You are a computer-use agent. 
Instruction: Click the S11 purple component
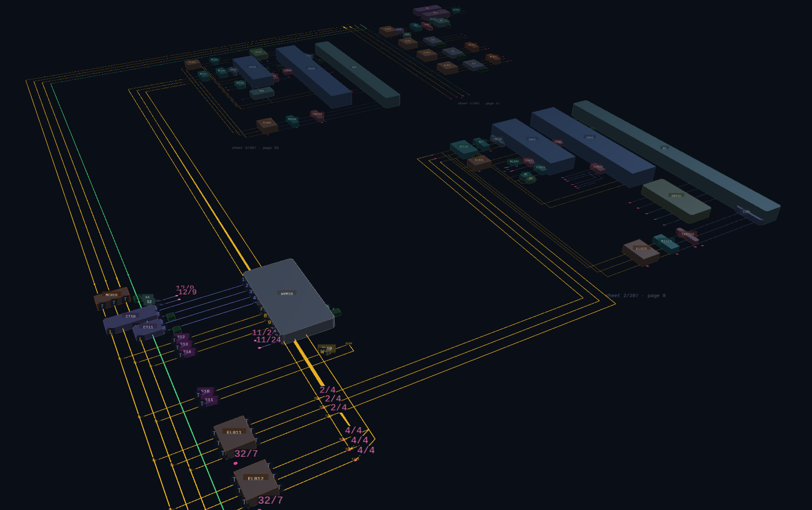coord(209,400)
